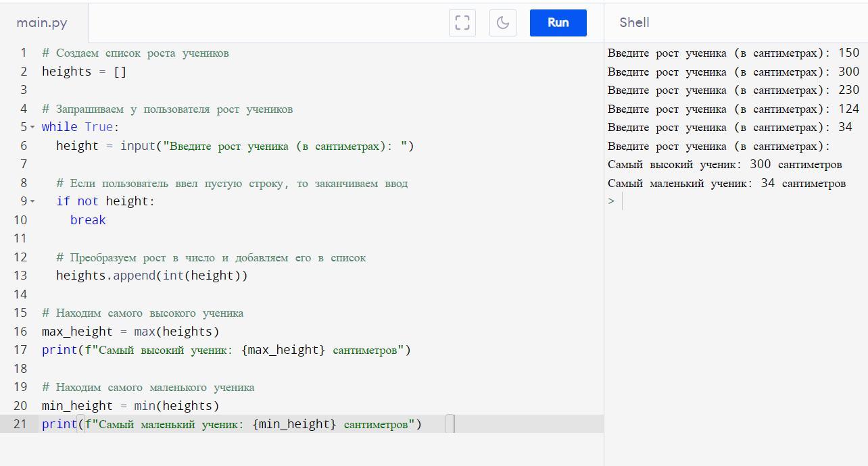
Task: Click the comment 'Создаем список роста учеников'
Action: click(x=135, y=53)
